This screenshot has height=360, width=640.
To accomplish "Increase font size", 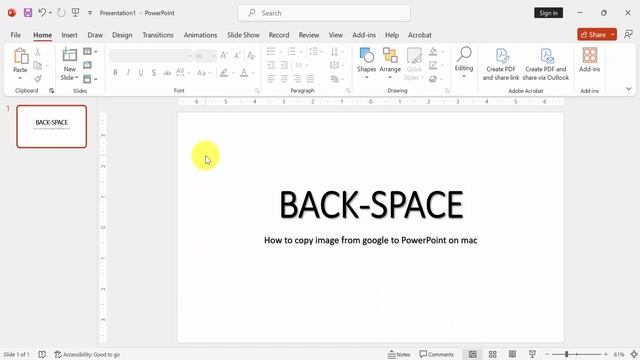I will (x=224, y=56).
